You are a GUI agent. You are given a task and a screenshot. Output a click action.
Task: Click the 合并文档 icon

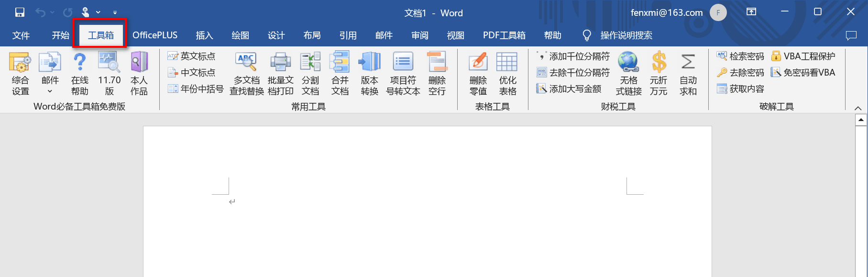pyautogui.click(x=340, y=73)
